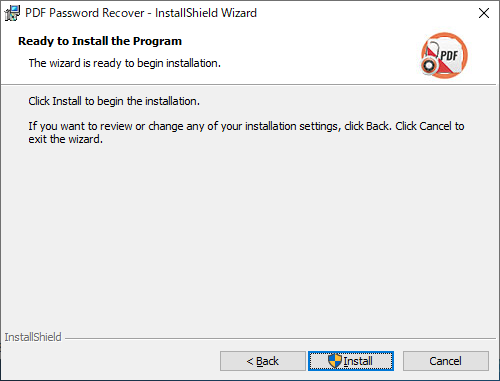Close the InstallShield Wizard window

[x=484, y=13]
